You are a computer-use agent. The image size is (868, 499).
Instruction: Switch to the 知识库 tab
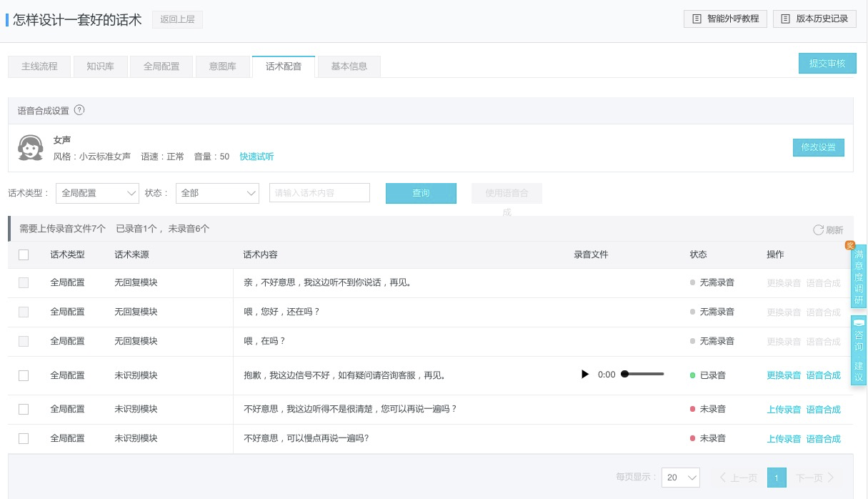tap(100, 66)
